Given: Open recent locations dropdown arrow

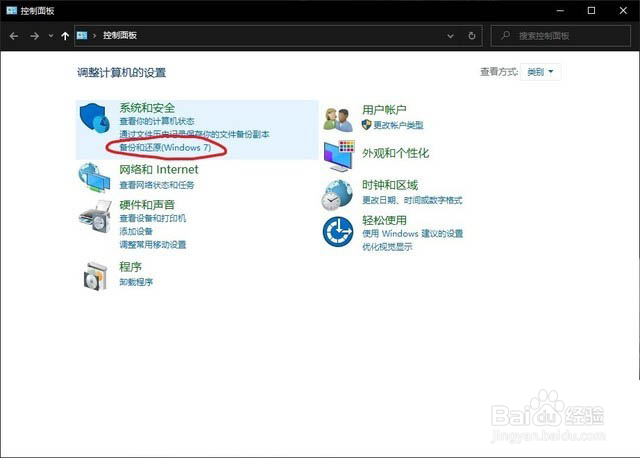Looking at the screenshot, I should point(51,36).
